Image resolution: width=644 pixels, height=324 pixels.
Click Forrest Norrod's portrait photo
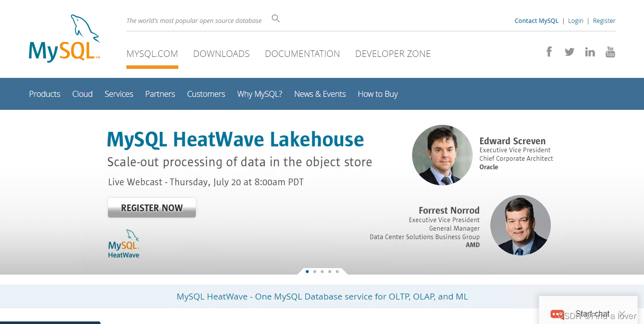click(x=521, y=225)
